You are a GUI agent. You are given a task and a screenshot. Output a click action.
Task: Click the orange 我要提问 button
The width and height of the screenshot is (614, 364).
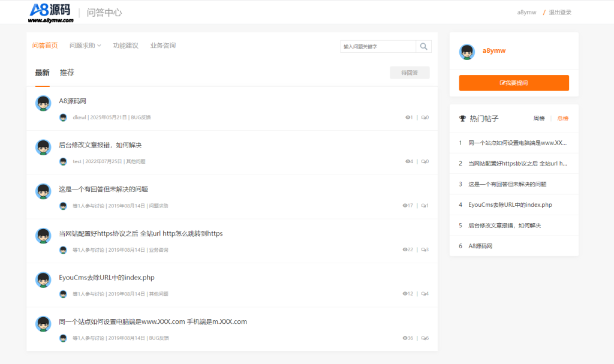tap(514, 83)
